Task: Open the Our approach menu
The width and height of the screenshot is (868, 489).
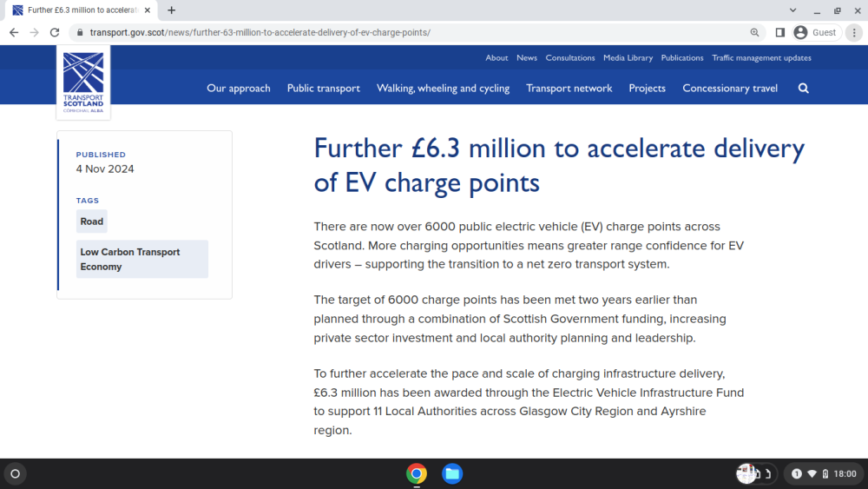Action: point(239,88)
